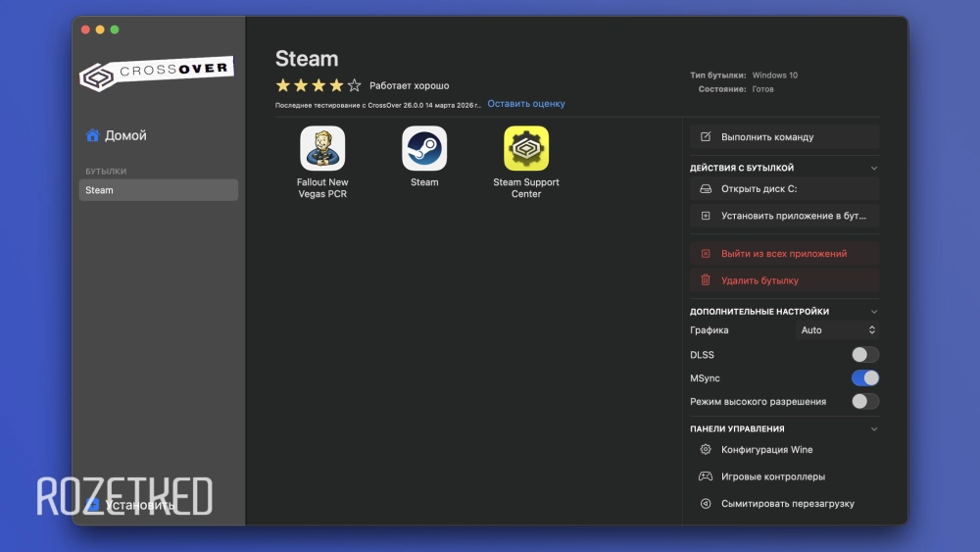Click the trash icon for Удалить бутылку

pyautogui.click(x=706, y=280)
